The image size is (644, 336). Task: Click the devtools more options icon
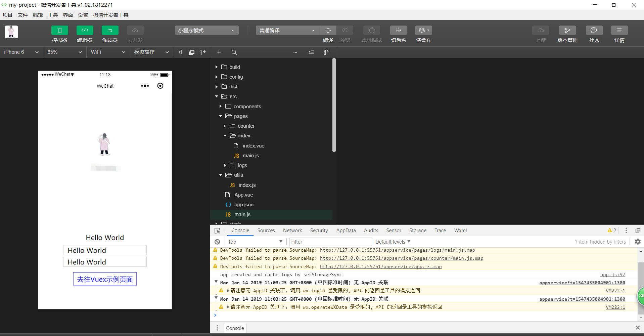coord(626,230)
